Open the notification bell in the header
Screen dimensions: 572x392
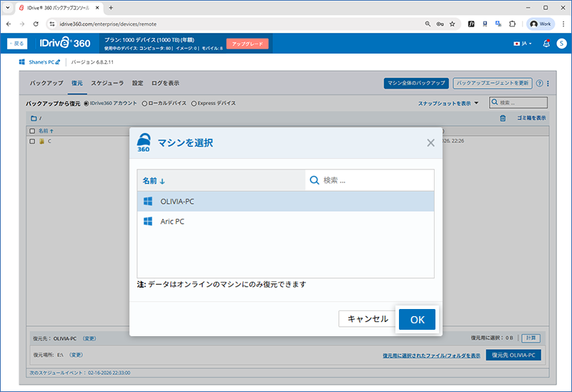click(546, 44)
